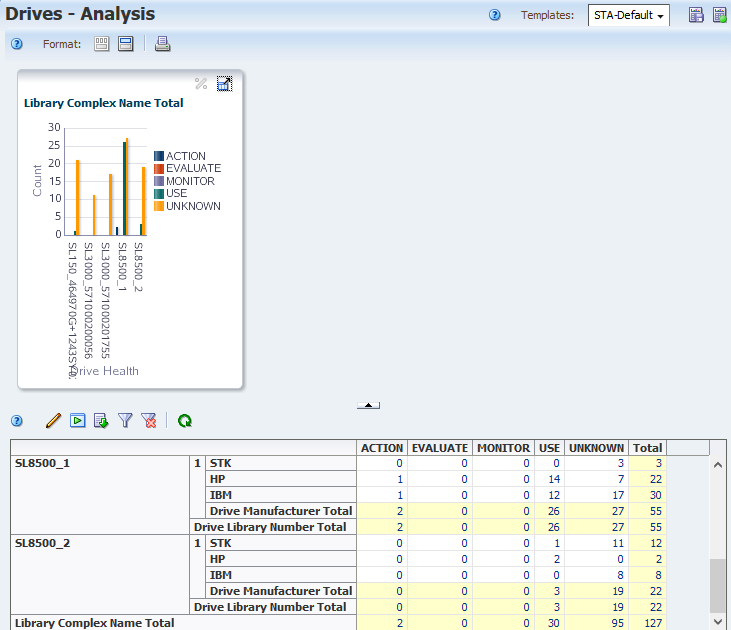Click the UNKNOWN column header
731x630 pixels.
(x=596, y=448)
